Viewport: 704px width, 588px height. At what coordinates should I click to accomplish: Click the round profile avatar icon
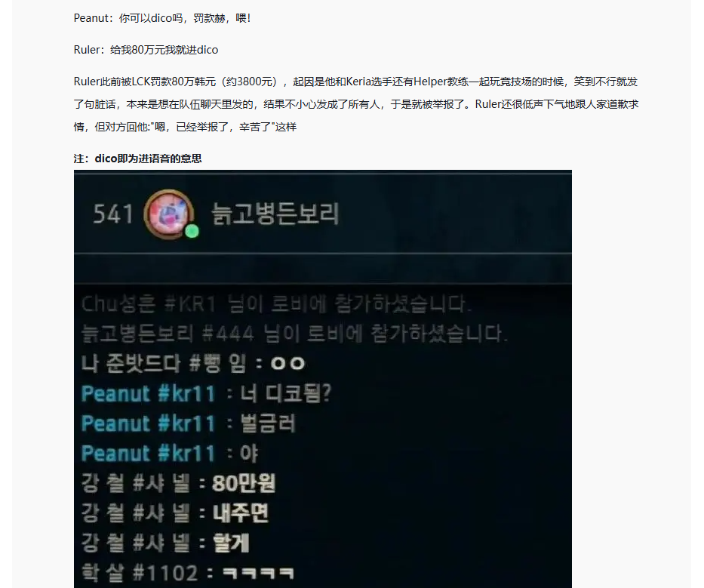click(169, 214)
